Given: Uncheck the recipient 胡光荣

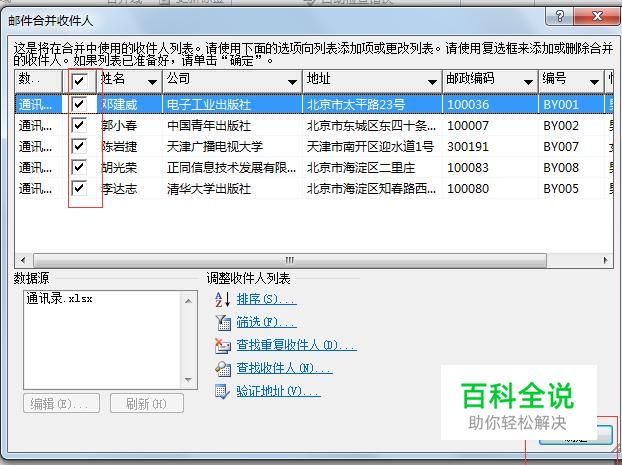Looking at the screenshot, I should click(x=79, y=167).
